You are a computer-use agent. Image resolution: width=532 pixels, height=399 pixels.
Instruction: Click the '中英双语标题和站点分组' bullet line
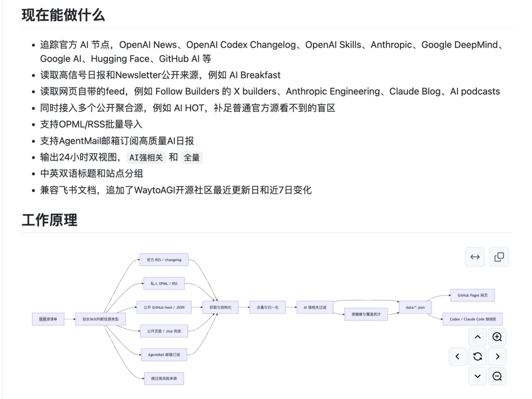pos(92,174)
